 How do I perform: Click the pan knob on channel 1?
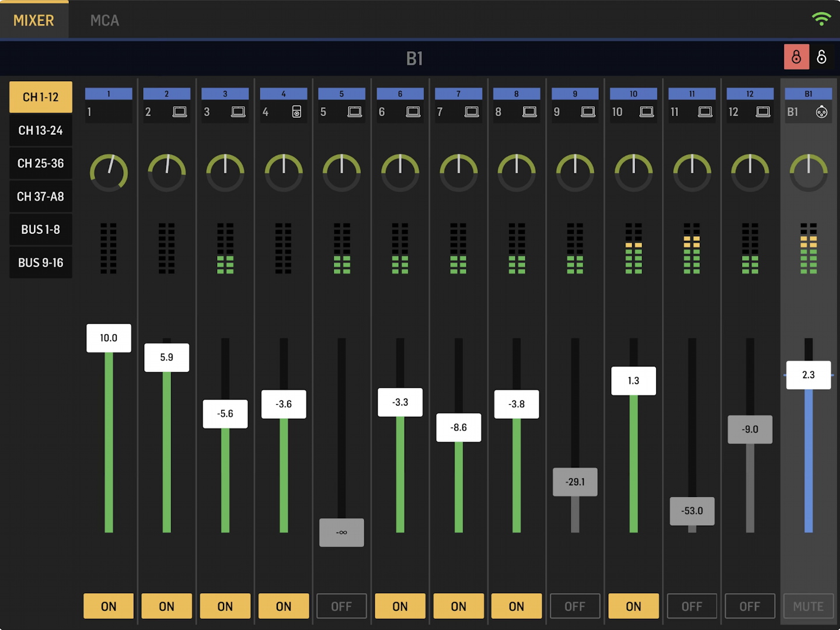click(109, 173)
